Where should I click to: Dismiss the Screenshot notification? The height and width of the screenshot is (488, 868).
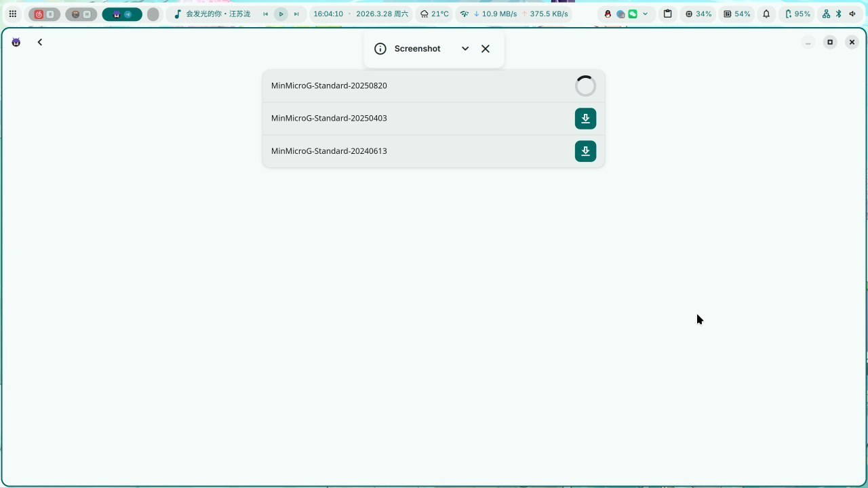tap(486, 49)
